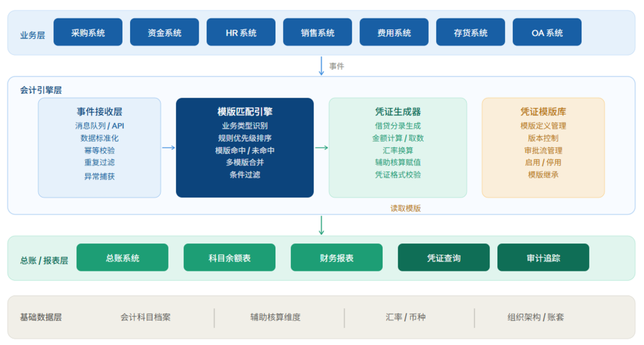Image resolution: width=644 pixels, height=345 pixels.
Task: Click the 审批流管理 item
Action: (543, 150)
